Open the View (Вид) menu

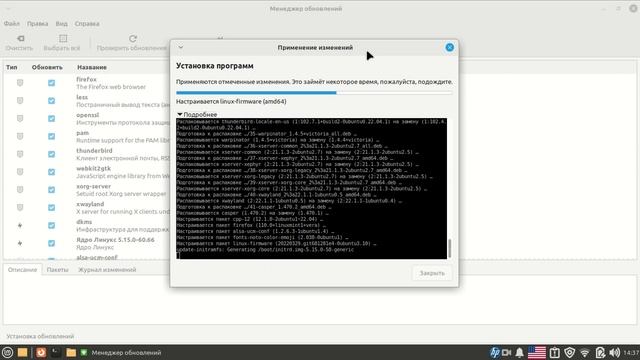point(62,24)
